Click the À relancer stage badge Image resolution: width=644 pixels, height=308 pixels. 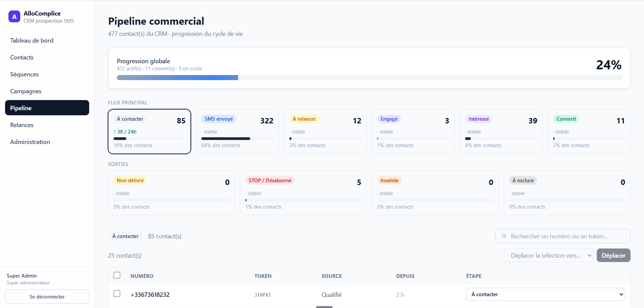304,119
